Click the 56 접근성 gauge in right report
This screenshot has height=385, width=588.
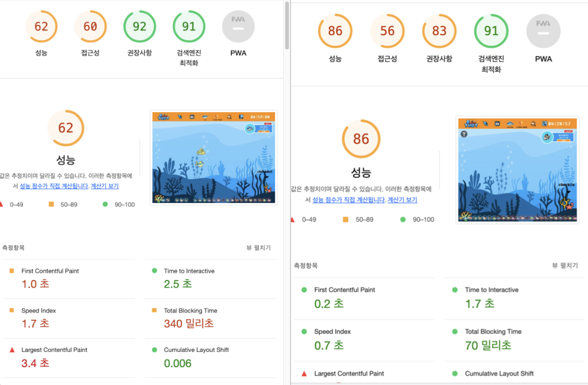pyautogui.click(x=387, y=31)
